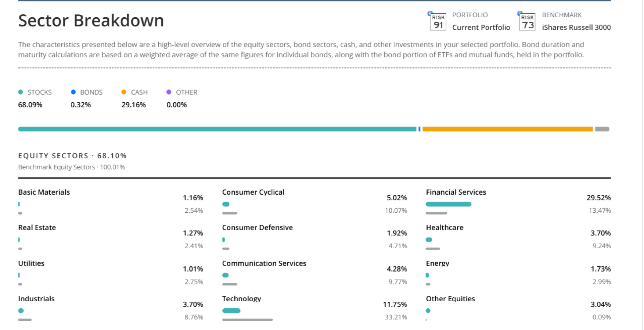
Task: Click the Industrials teal dot indicator
Action: point(21,311)
